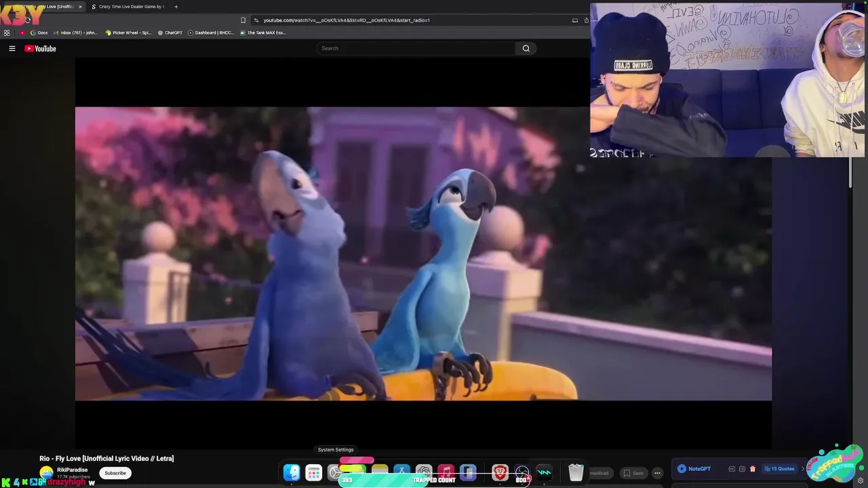
Task: Open the waveform app in dock
Action: [544, 472]
